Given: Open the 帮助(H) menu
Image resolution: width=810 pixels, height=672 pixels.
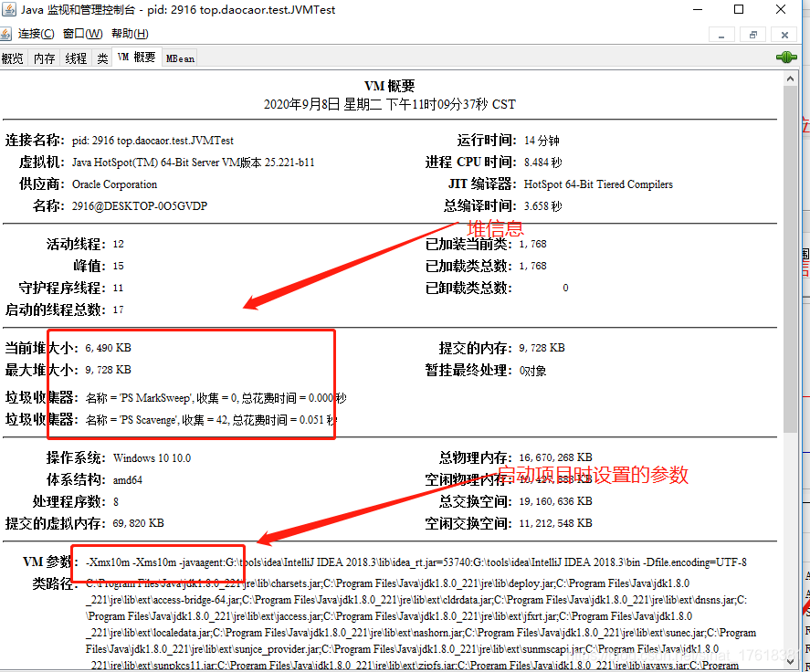Looking at the screenshot, I should pyautogui.click(x=130, y=34).
